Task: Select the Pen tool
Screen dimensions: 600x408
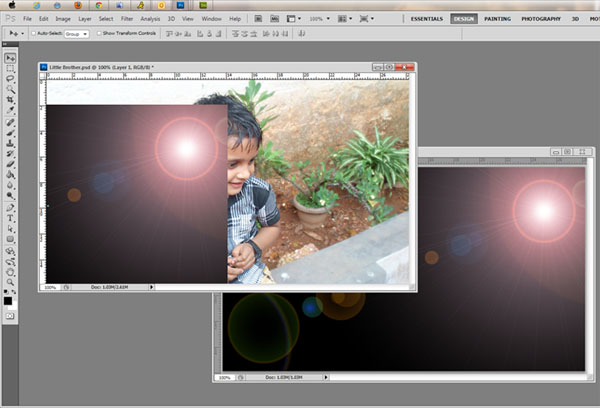Action: (x=10, y=208)
